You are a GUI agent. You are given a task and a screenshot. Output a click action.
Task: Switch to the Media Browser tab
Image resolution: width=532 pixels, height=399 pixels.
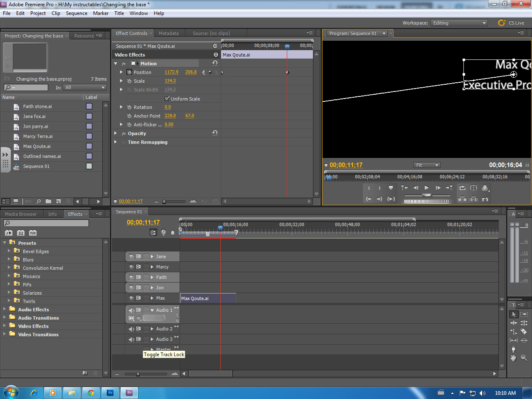click(21, 214)
